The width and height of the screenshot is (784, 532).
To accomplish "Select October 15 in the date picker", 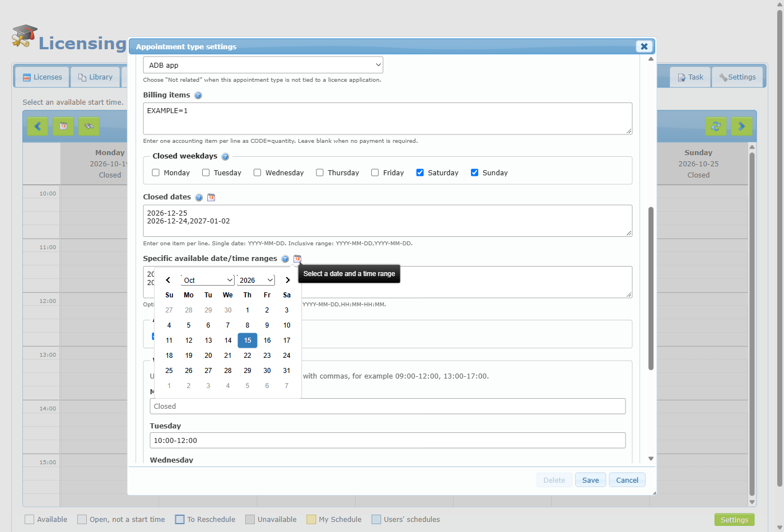I will coord(248,340).
